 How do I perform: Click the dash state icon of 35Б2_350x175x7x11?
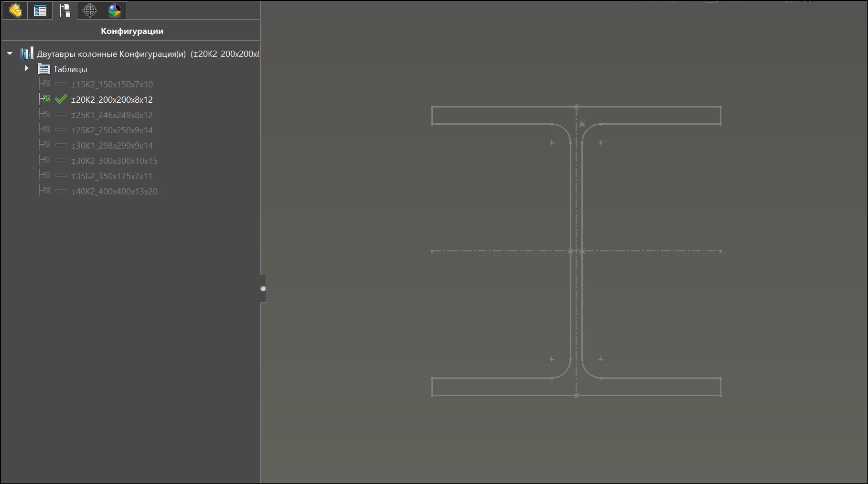click(x=61, y=175)
